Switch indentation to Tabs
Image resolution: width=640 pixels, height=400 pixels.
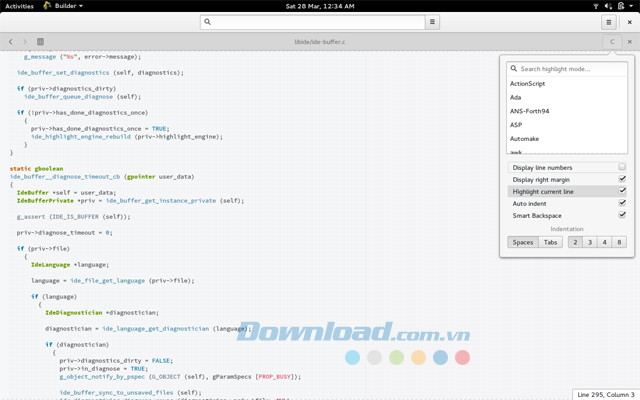point(550,242)
